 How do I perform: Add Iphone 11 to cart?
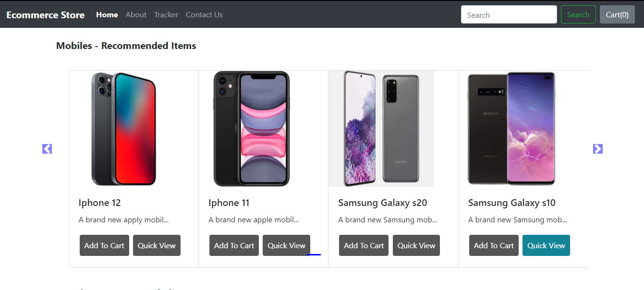coord(234,245)
